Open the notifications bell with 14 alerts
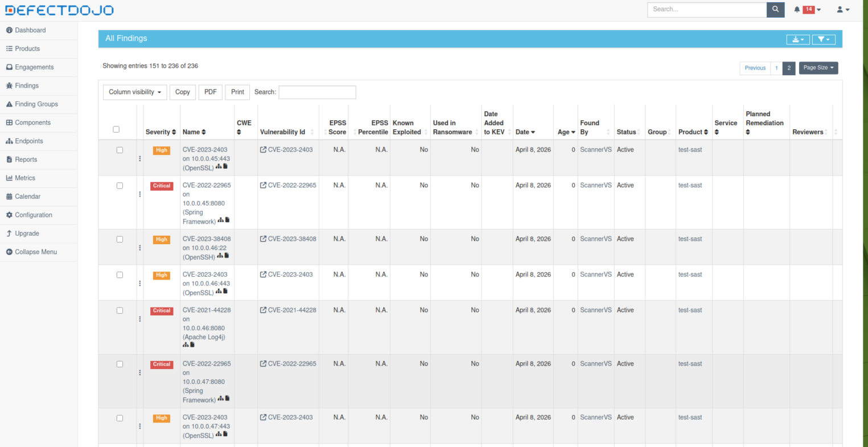Image resolution: width=868 pixels, height=447 pixels. 807,10
